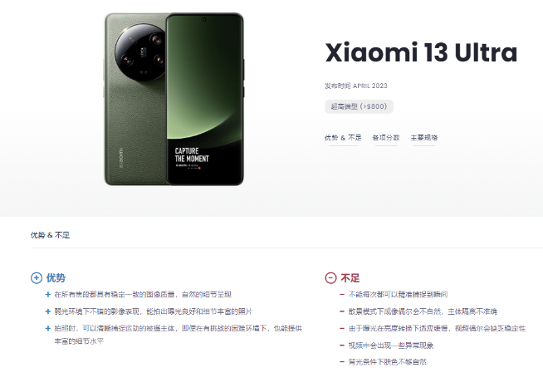543x392 pixels.
Task: Click the 发布时间 APRIL 2023 release date text
Action: coord(355,86)
